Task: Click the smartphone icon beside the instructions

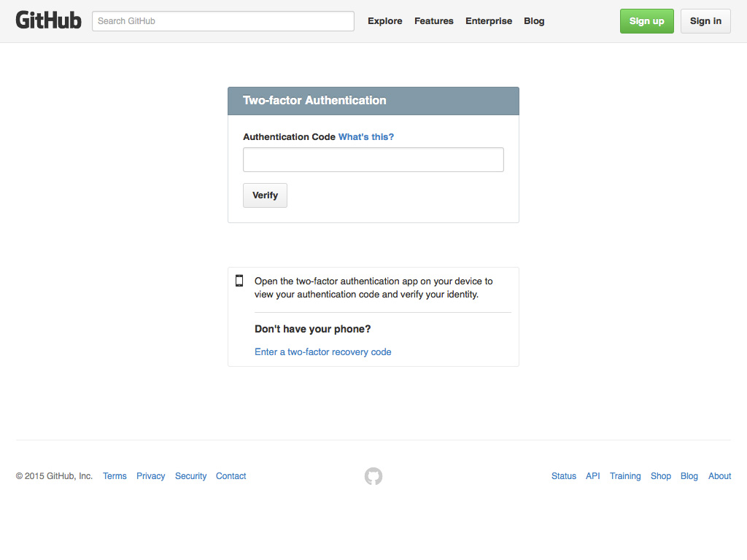Action: 239,281
